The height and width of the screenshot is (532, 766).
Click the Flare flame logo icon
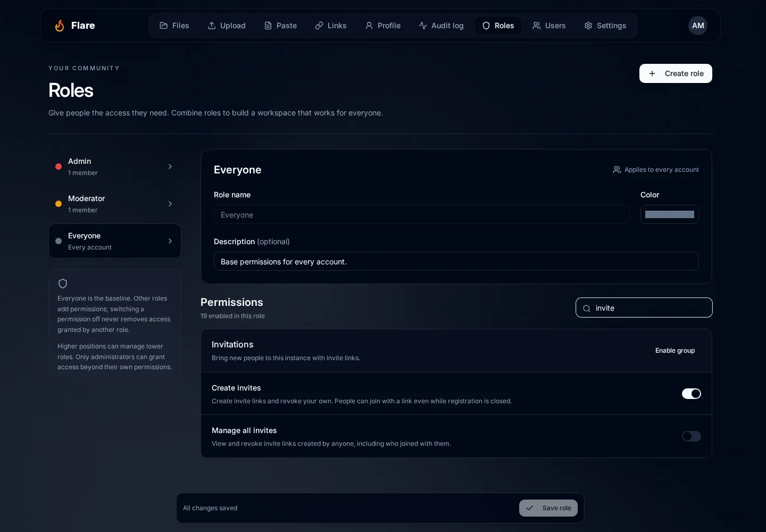pos(60,26)
